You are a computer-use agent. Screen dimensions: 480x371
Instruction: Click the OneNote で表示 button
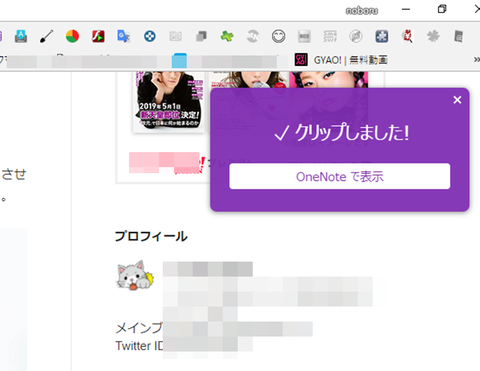(x=340, y=176)
